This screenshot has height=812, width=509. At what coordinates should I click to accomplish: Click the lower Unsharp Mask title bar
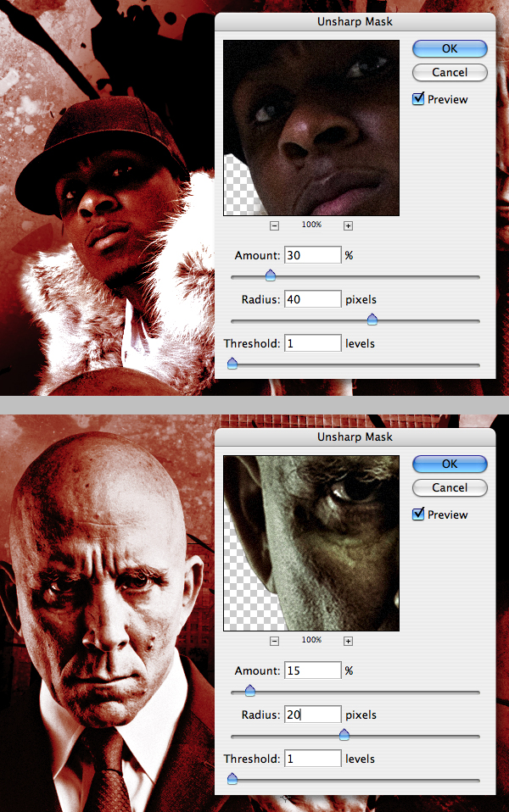pyautogui.click(x=355, y=437)
